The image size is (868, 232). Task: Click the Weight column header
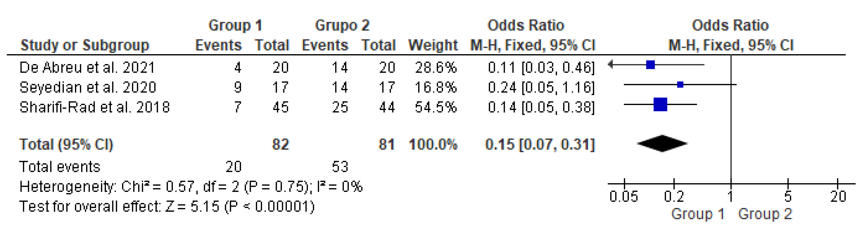[433, 45]
